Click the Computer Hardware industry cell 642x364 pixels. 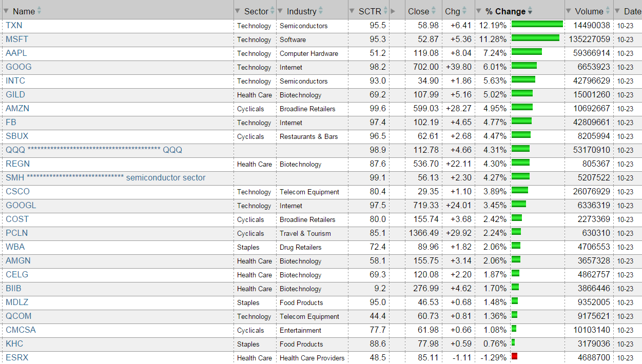(309, 53)
